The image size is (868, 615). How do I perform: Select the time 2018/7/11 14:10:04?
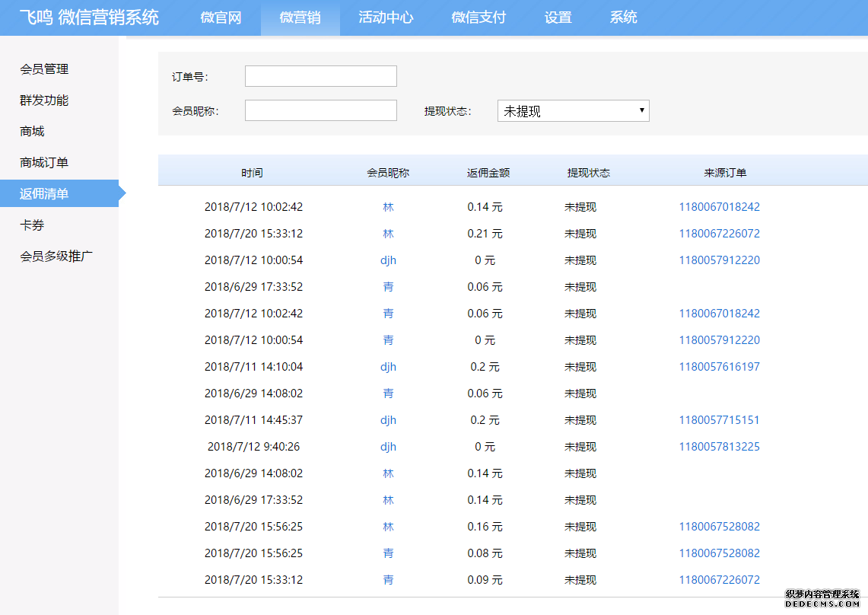pyautogui.click(x=253, y=367)
